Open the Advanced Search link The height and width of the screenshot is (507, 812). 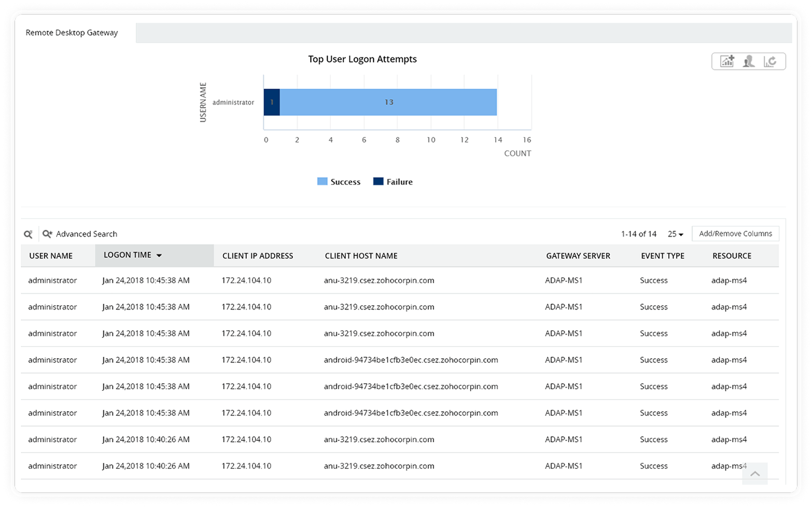pos(87,234)
